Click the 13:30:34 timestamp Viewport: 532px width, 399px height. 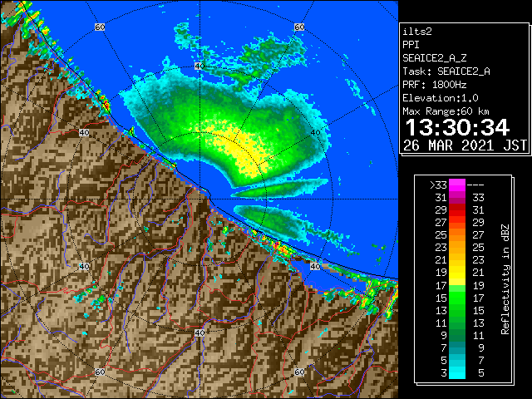click(458, 127)
